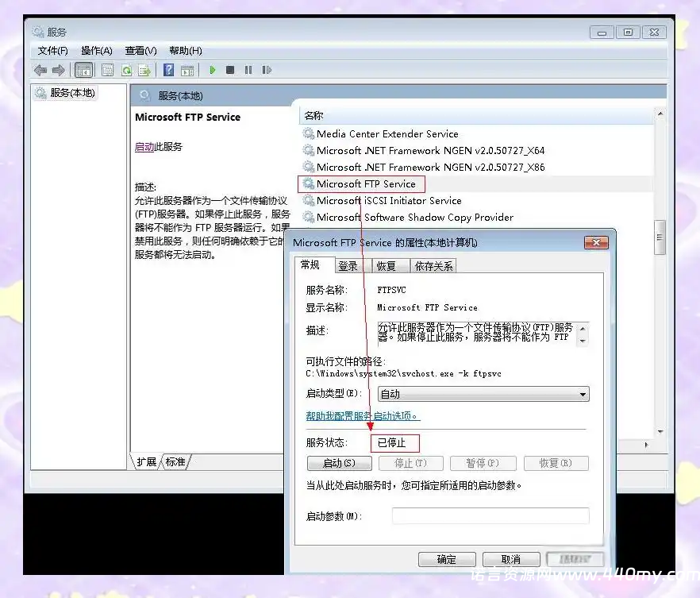The height and width of the screenshot is (598, 700).
Task: Open the 依存关系 tab in properties dialog
Action: (x=433, y=266)
